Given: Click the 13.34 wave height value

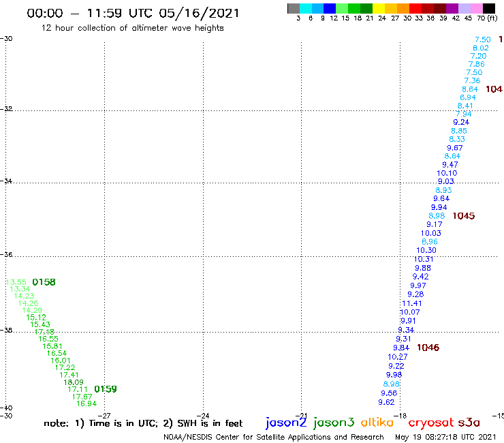Looking at the screenshot, I should pos(20,289).
